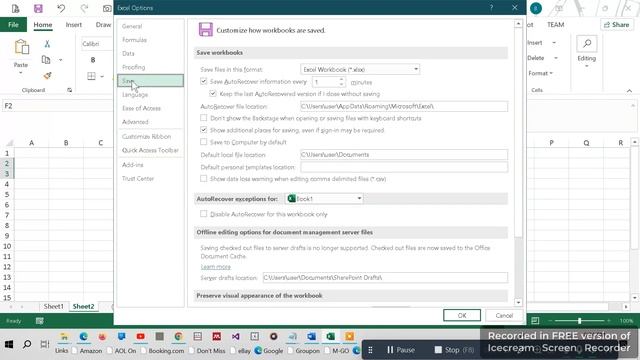640x360 pixels.
Task: Click the Copy icon in Clipboard group
Action: point(46,60)
